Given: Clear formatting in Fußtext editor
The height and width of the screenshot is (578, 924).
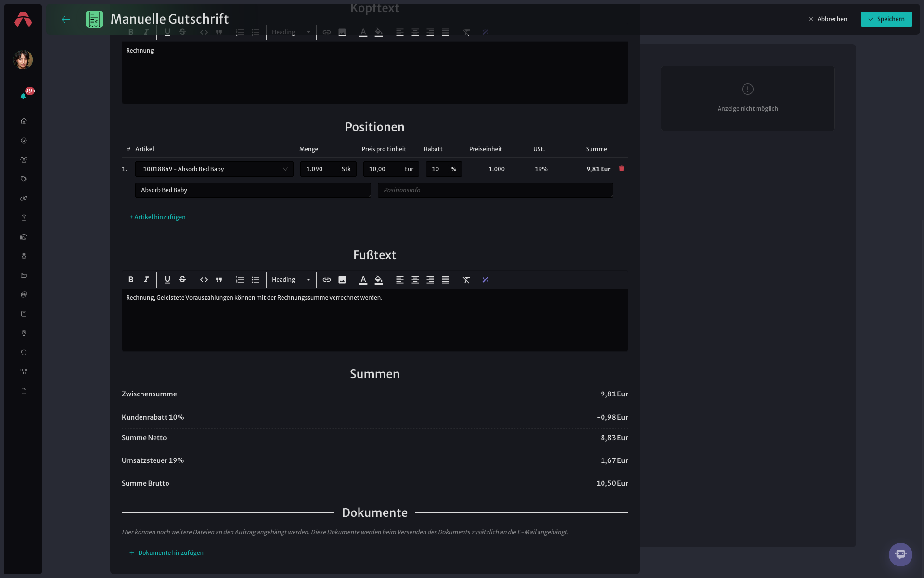Looking at the screenshot, I should [467, 280].
